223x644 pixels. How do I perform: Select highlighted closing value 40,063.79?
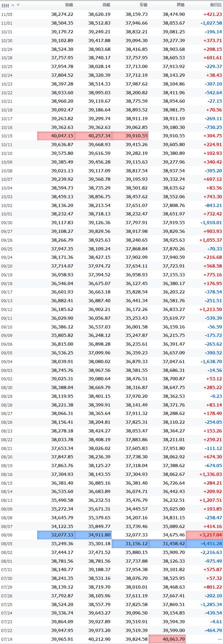coord(167,639)
